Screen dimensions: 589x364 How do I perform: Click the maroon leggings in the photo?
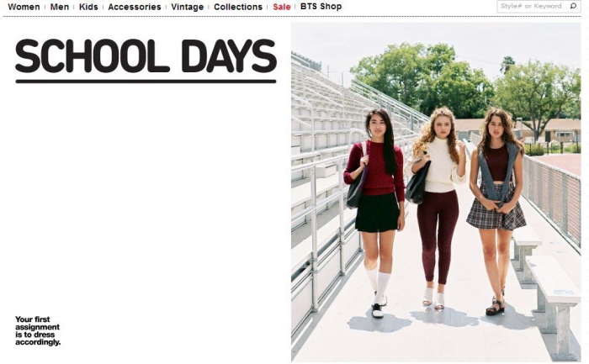pyautogui.click(x=438, y=236)
